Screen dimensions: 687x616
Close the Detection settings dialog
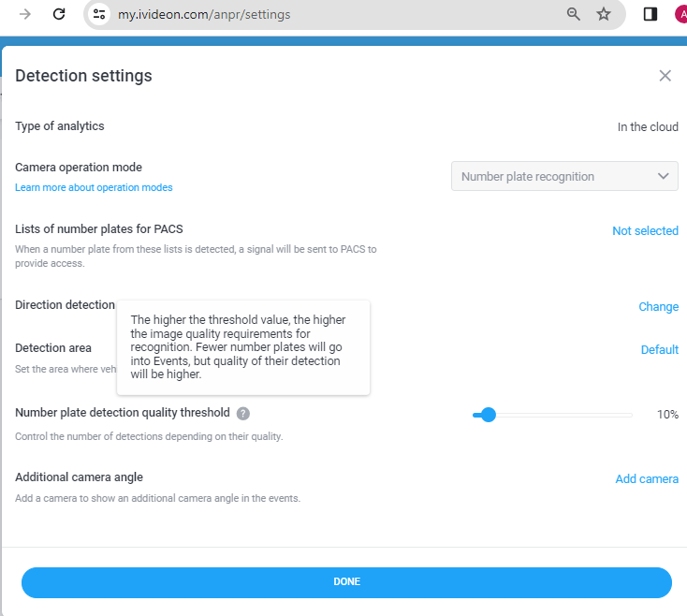665,76
